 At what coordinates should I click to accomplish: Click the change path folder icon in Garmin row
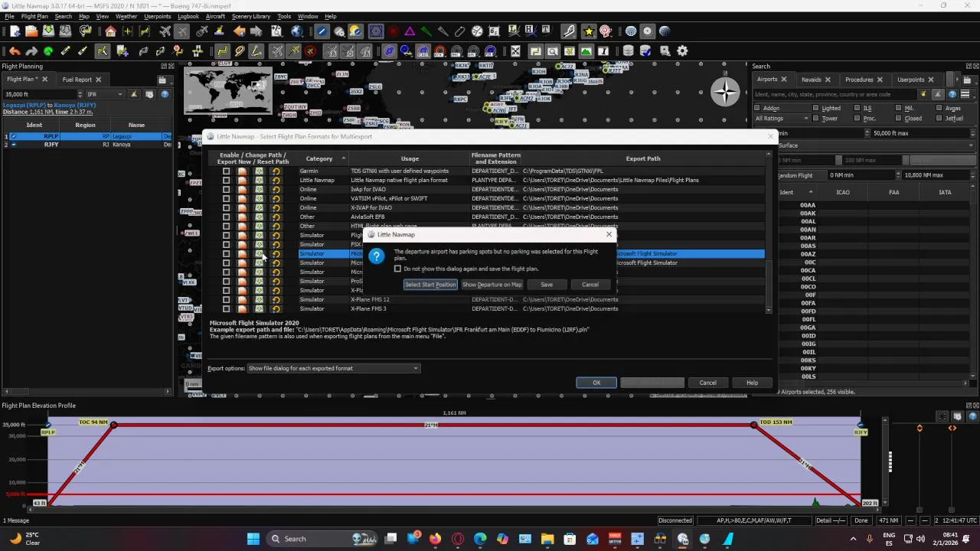pos(242,171)
